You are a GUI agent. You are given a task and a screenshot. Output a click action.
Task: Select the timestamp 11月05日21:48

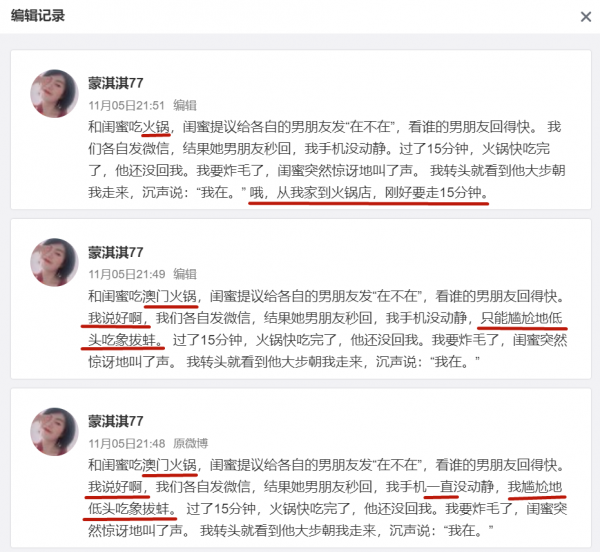(127, 443)
